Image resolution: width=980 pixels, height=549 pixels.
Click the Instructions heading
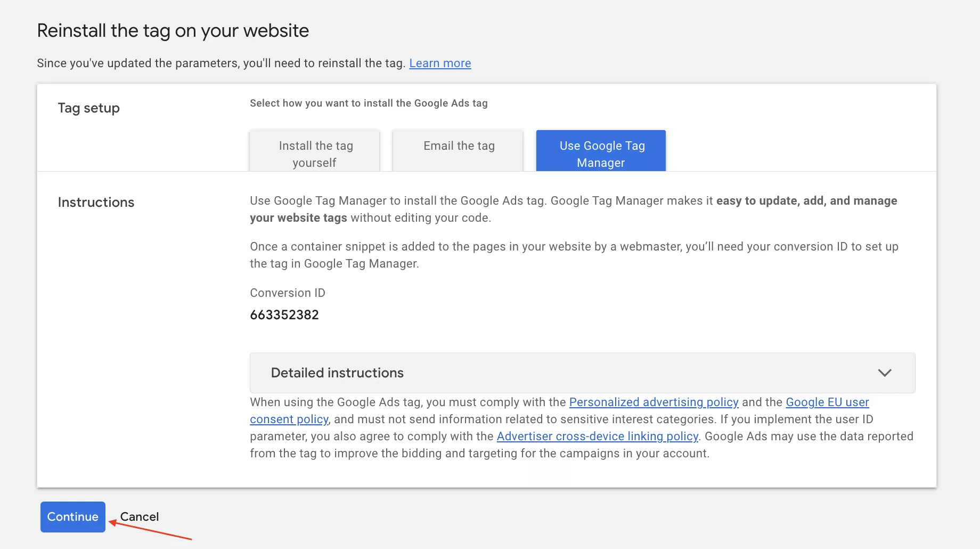click(96, 203)
